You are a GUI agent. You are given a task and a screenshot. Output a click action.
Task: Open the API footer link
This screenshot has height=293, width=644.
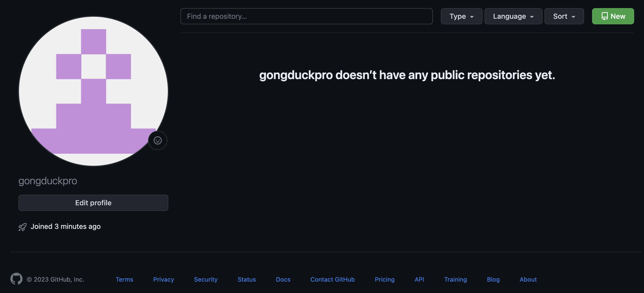419,279
